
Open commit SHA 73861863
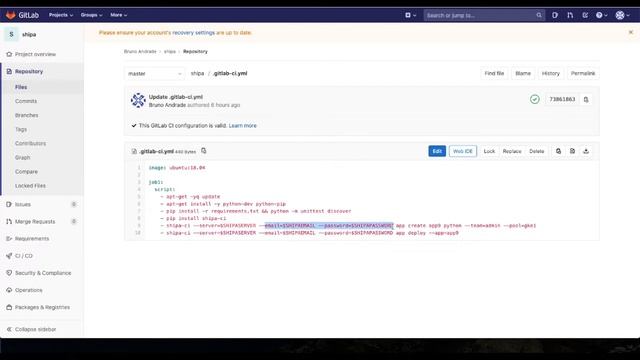(x=562, y=99)
